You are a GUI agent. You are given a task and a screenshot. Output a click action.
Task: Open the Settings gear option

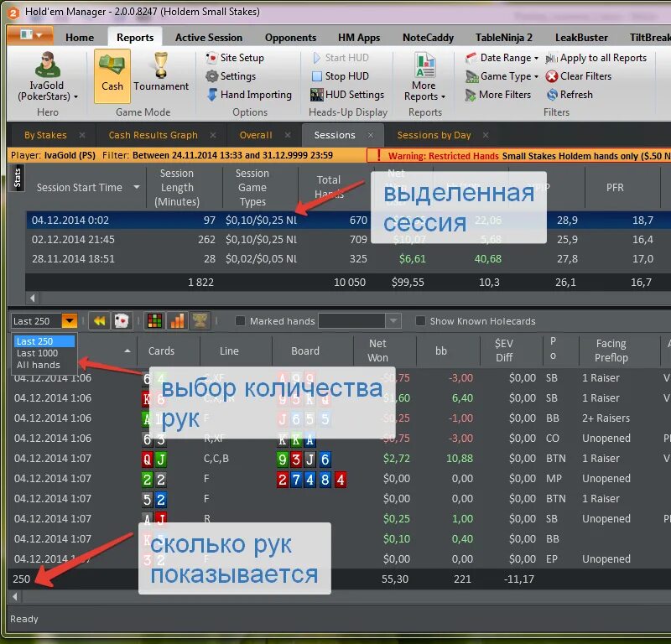[231, 76]
